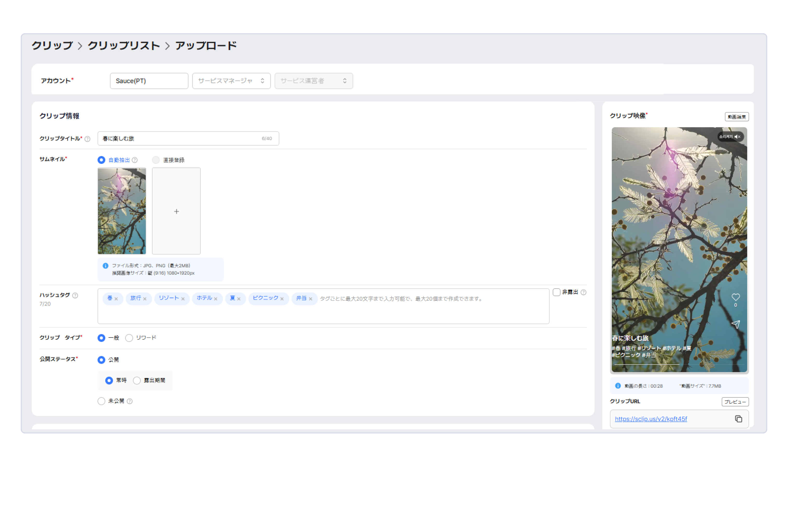Check the 非露出 checkbox
This screenshot has width=788, height=532.
click(556, 292)
